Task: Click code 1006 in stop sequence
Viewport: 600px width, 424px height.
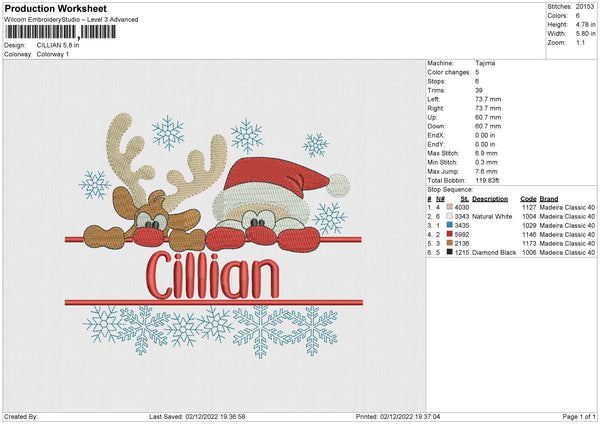Action: click(529, 253)
